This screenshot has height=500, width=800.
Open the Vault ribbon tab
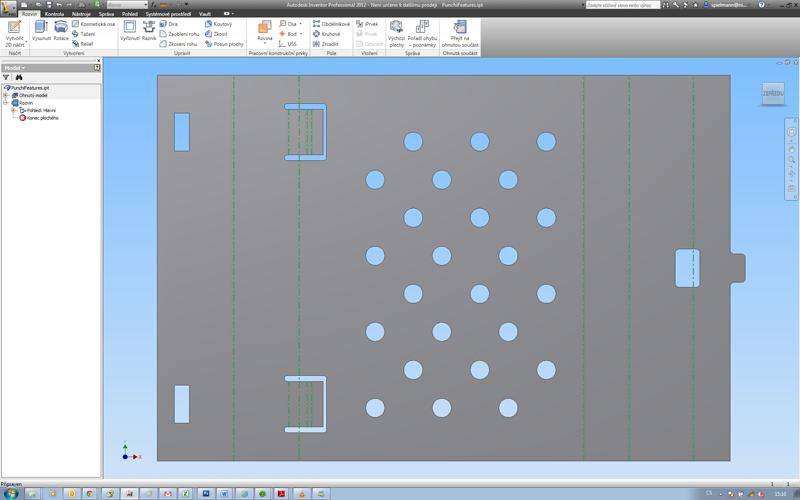coord(205,14)
